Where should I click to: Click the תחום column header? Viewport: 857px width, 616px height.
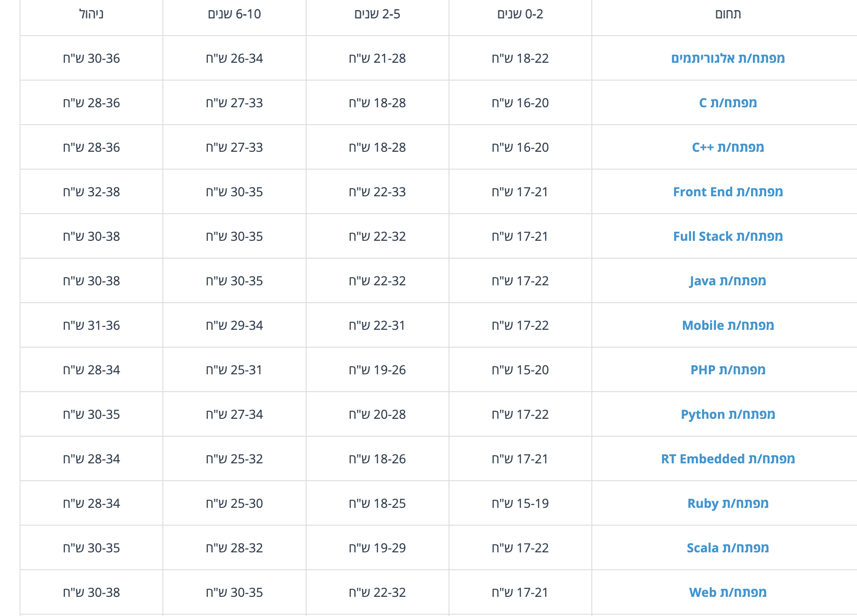tap(728, 14)
